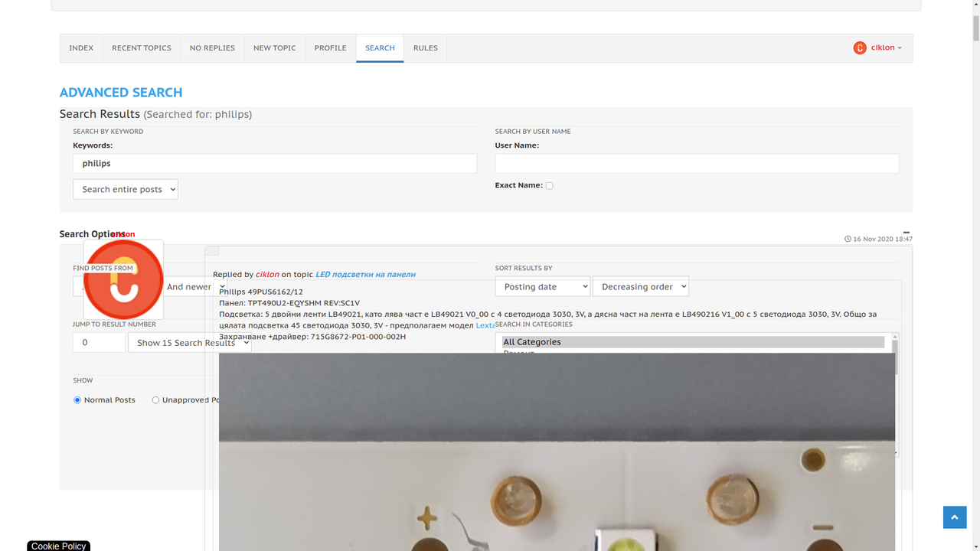Open the ciklon user dropdown menu

point(878,48)
